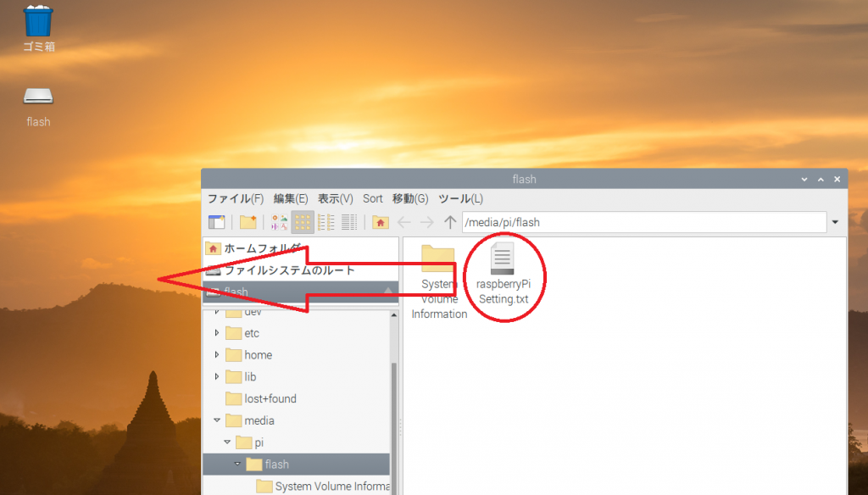Select the System Volume Information folder icon
Screen dimensions: 868x495
(438, 259)
